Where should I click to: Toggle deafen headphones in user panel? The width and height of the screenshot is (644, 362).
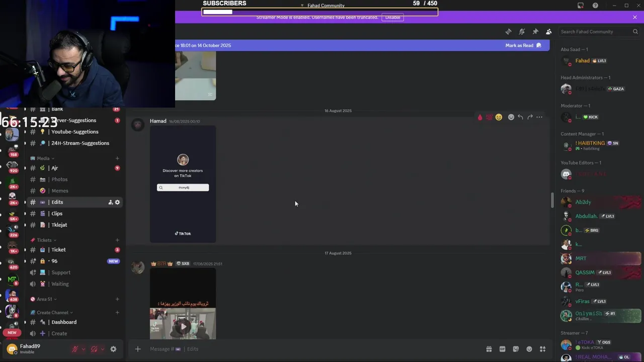coord(94,349)
